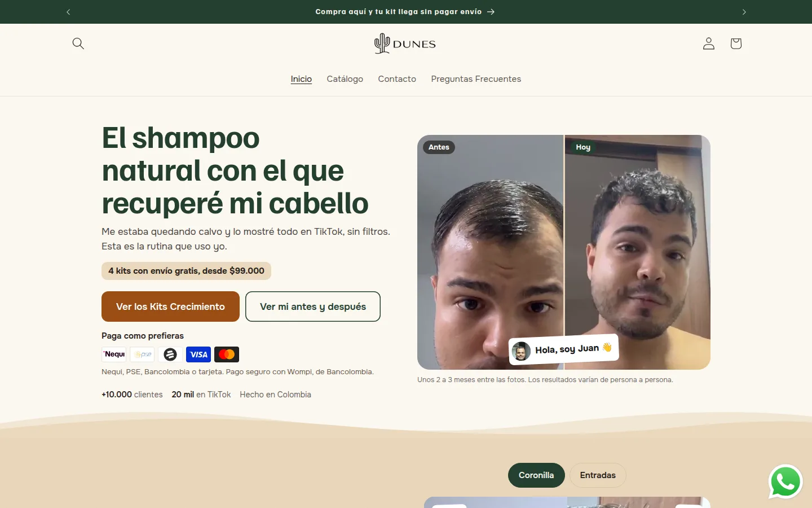812x508 pixels.
Task: Click the Hecho en Colombia text
Action: point(275,395)
